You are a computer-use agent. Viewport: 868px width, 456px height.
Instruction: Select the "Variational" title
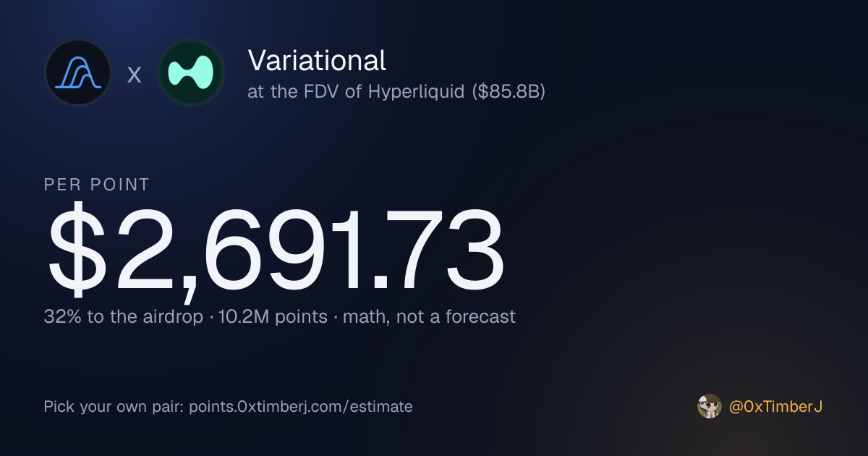point(317,60)
